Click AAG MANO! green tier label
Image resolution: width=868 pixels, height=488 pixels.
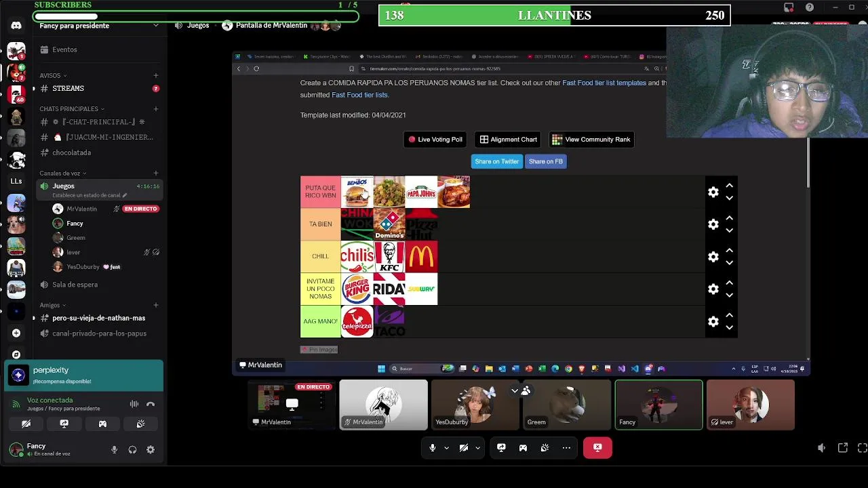point(320,321)
